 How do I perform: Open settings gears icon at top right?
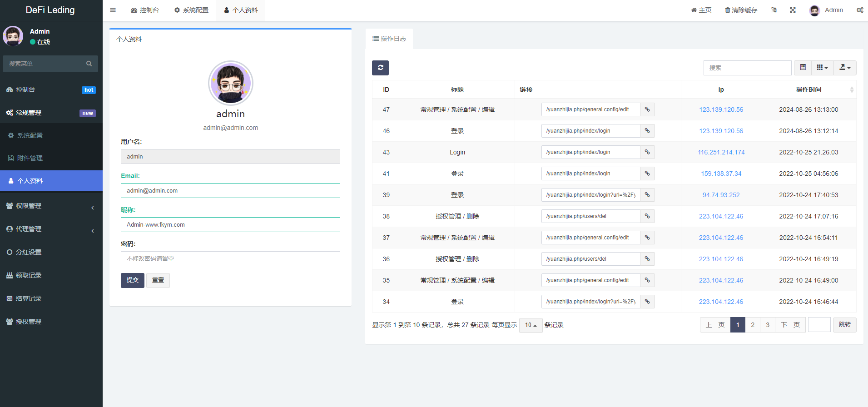tap(860, 10)
